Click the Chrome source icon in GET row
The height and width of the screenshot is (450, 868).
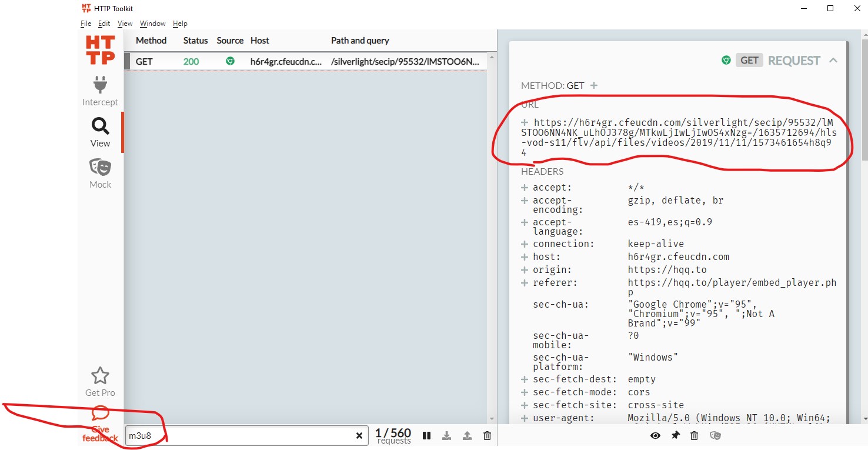click(x=230, y=61)
